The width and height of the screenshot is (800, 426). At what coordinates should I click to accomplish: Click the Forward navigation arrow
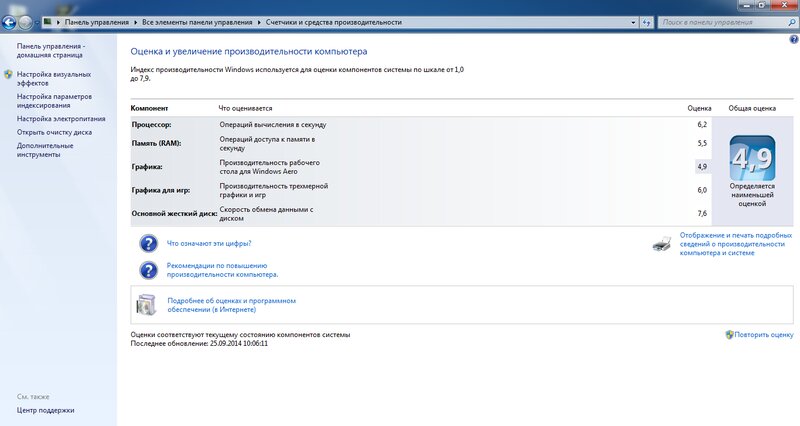(x=24, y=22)
